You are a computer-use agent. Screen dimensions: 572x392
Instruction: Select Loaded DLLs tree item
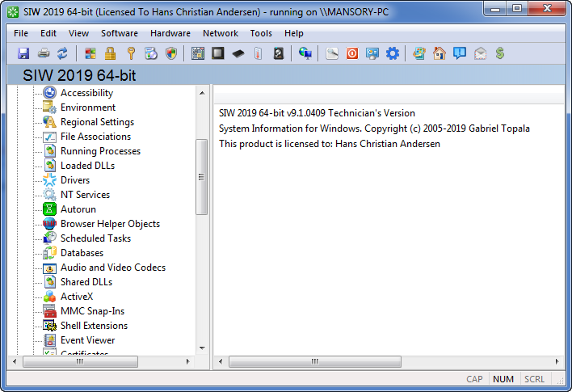pyautogui.click(x=87, y=166)
